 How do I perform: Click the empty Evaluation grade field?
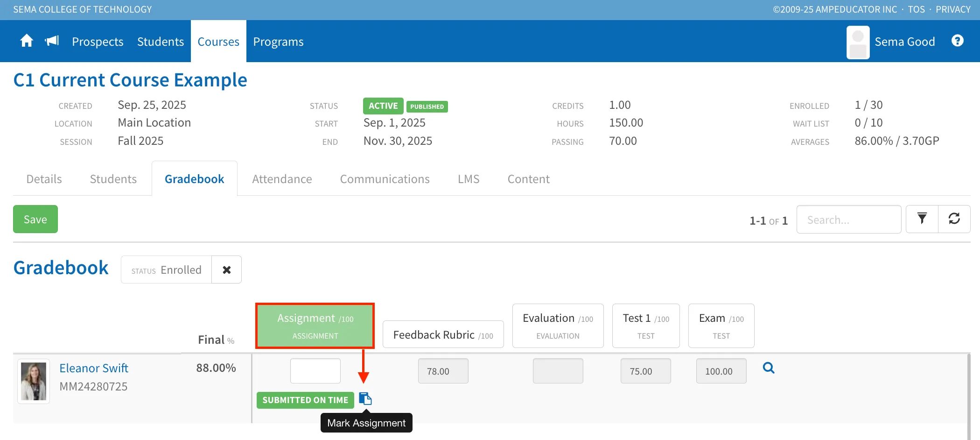[558, 371]
